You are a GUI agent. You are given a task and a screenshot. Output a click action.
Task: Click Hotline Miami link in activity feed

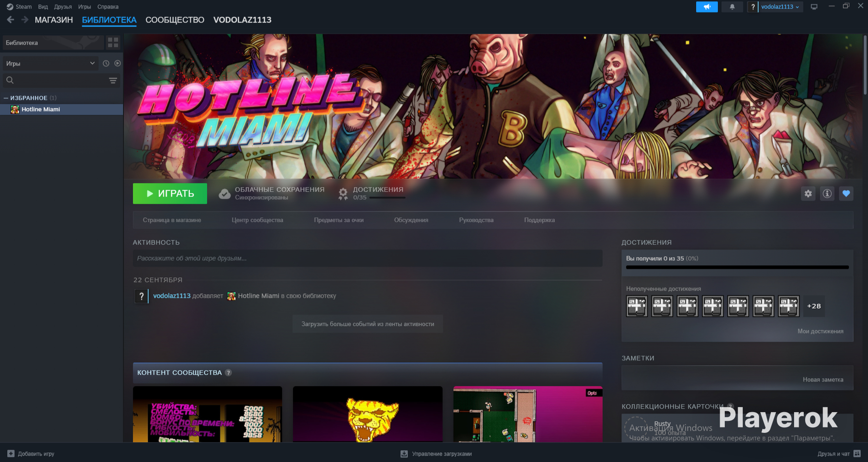tap(259, 296)
